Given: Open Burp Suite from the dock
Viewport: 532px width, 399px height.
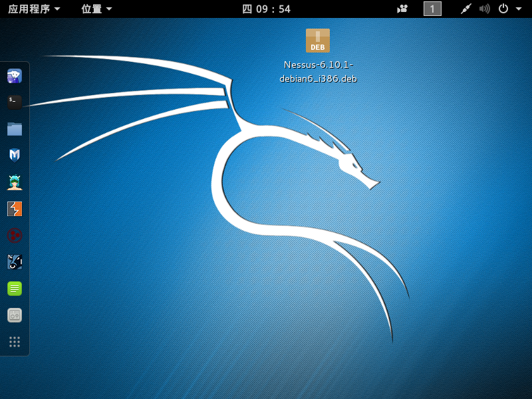Looking at the screenshot, I should [x=15, y=209].
